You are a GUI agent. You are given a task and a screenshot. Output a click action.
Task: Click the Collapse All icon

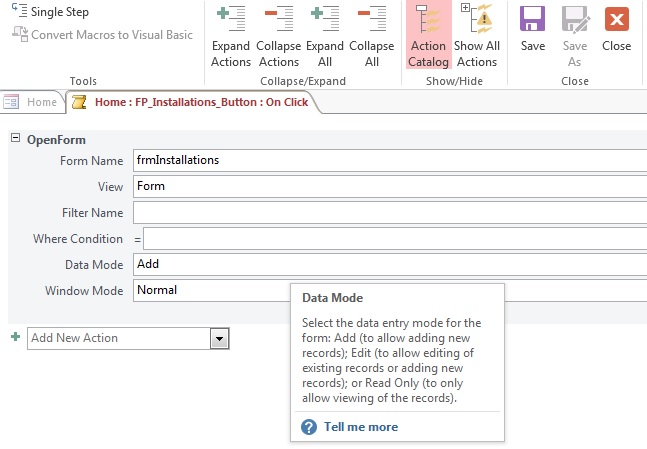coord(372,19)
